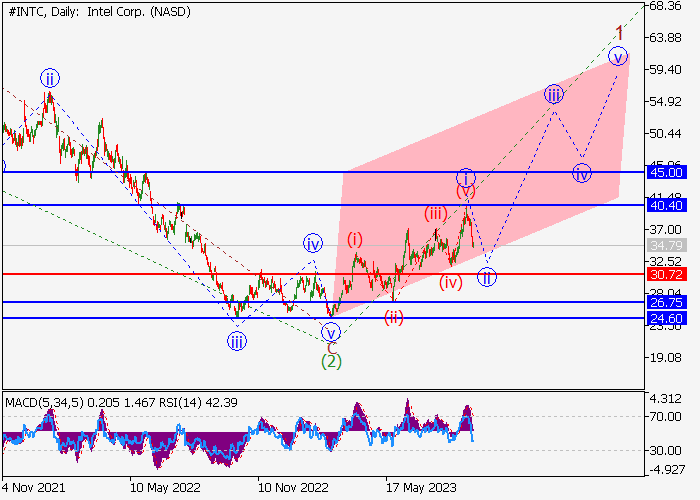Click the 37.00 price axis value
The width and height of the screenshot is (700, 500).
pos(665,229)
